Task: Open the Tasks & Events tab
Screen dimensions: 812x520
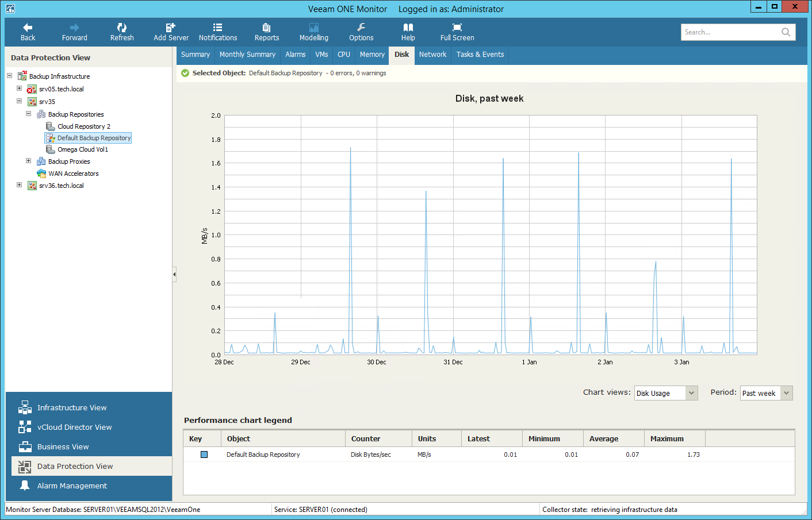Action: click(x=480, y=55)
